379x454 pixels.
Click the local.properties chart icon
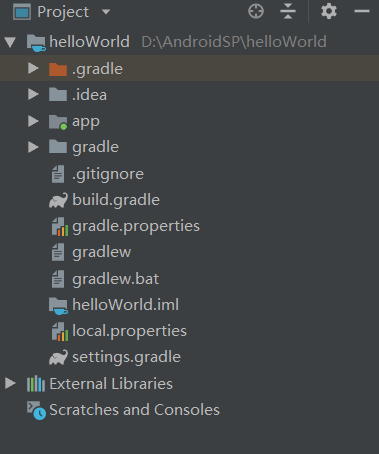click(60, 332)
